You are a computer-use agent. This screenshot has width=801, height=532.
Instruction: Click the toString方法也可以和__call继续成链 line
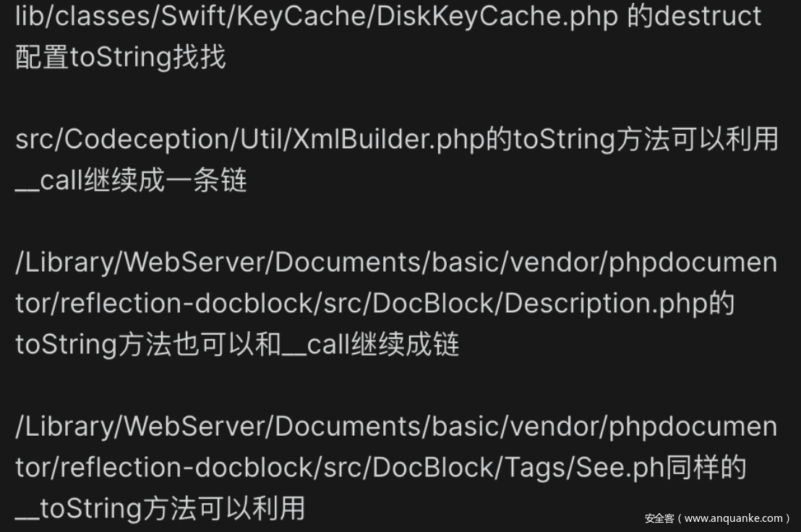[238, 345]
